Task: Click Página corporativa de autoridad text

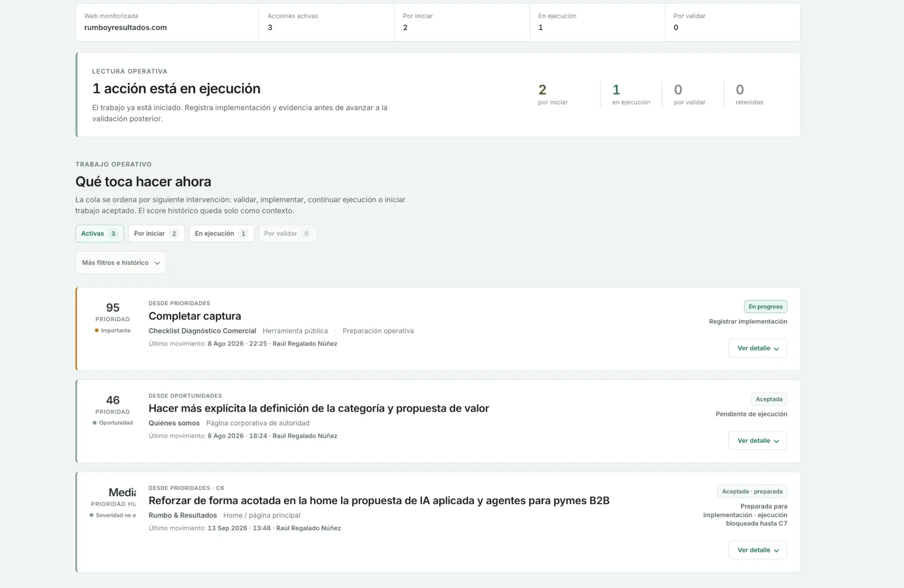Action: (258, 423)
